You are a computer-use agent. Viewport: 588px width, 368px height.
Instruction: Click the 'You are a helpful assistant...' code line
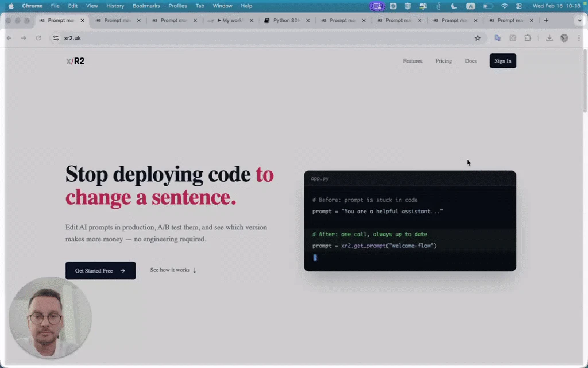pos(378,212)
